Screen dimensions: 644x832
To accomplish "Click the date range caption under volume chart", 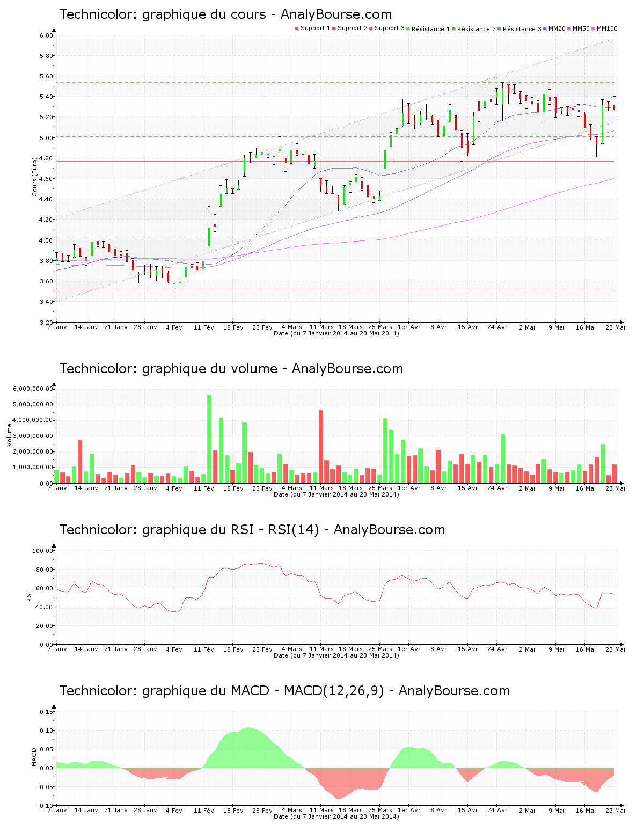I will pos(336,494).
